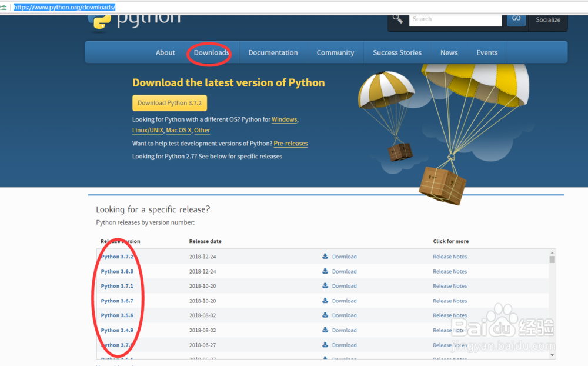Open the News menu

(449, 52)
